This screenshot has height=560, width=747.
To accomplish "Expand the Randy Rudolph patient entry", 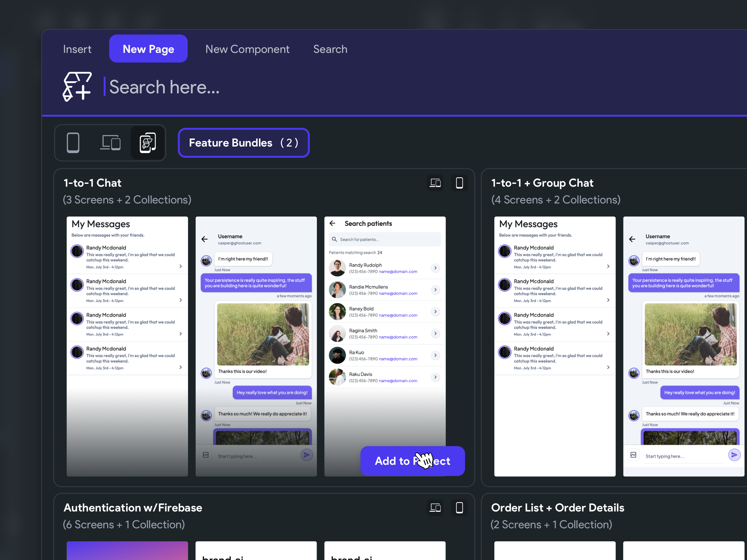I will [x=435, y=268].
